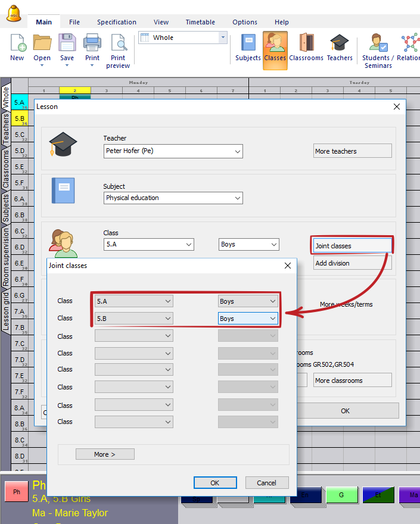
Task: Click the 5.A class row header
Action: [20, 102]
